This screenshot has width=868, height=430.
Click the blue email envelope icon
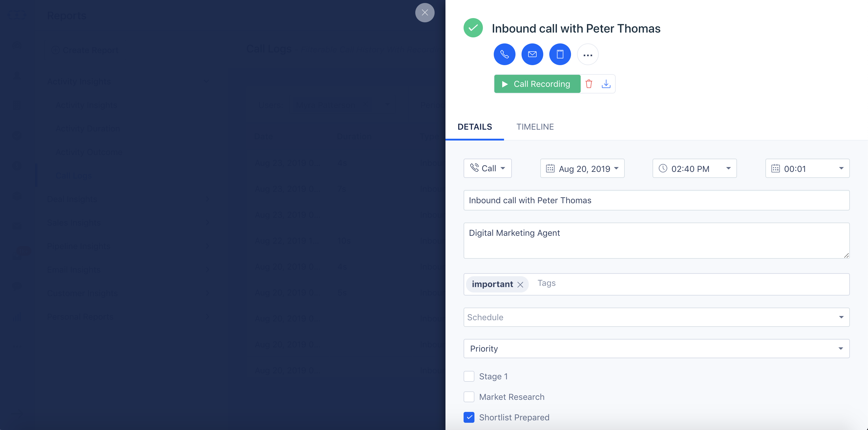[532, 54]
